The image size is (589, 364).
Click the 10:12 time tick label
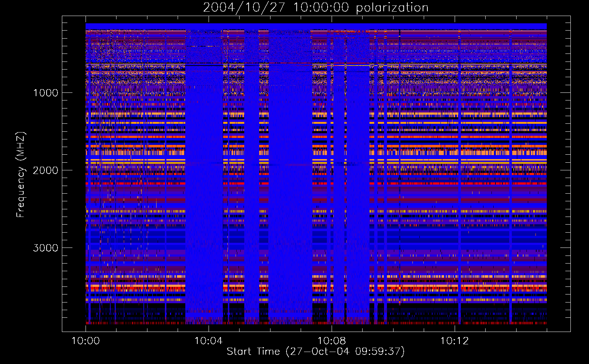455,341
